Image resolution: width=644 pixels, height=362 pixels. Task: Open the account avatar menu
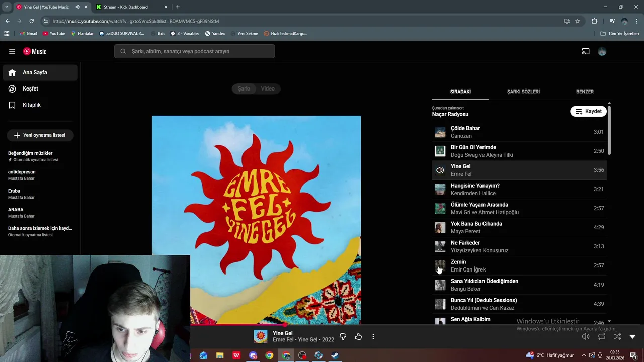coord(602,51)
